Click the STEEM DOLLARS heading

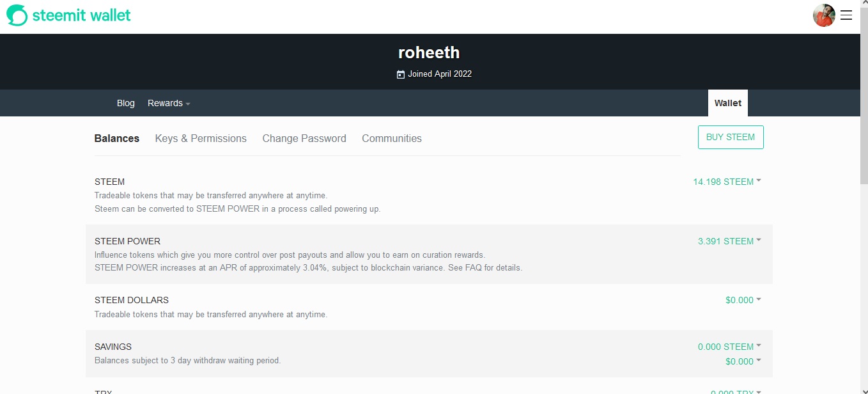pos(132,300)
